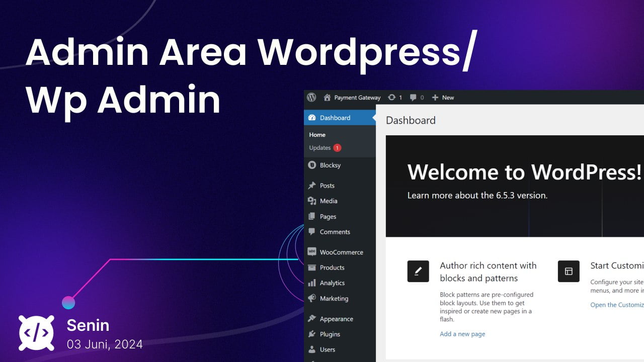
Task: Click the WooCommerce icon in sidebar
Action: click(x=312, y=252)
